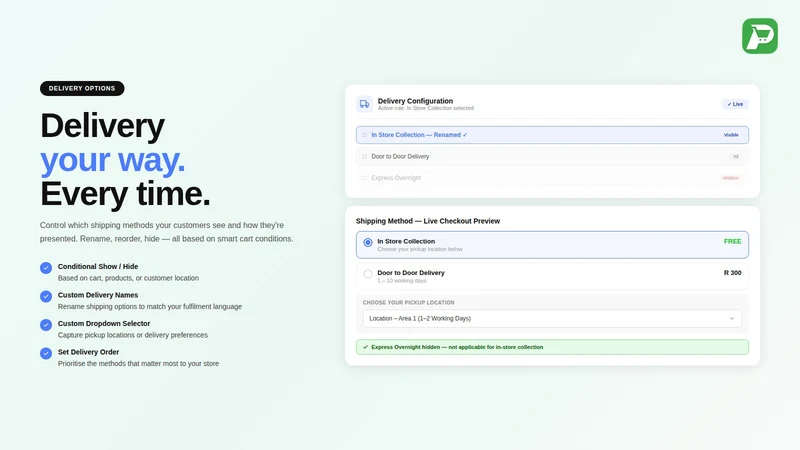Click checkmark icon beside Custom Delivery Names
Image resolution: width=800 pixels, height=450 pixels.
coord(46,296)
